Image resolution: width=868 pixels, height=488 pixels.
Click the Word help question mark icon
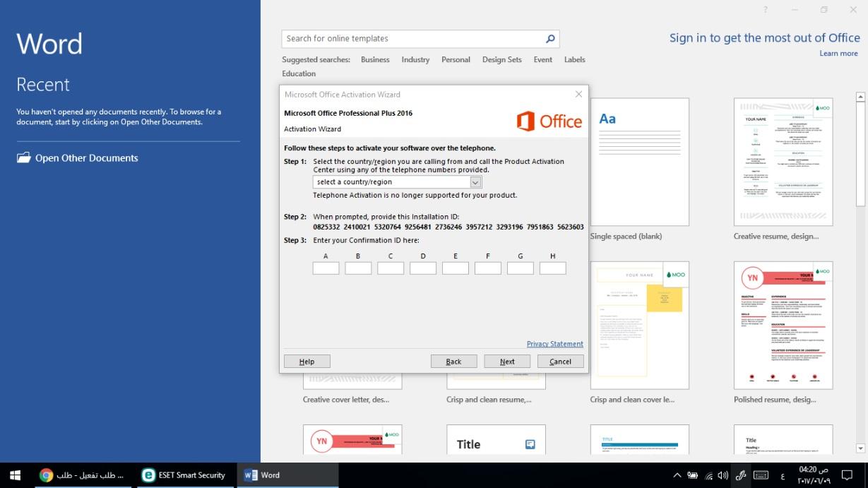[x=766, y=10]
